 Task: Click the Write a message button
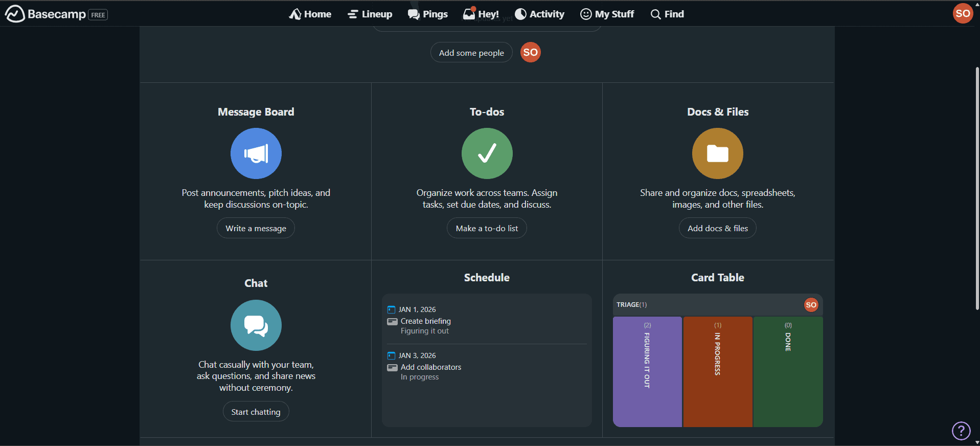pyautogui.click(x=256, y=228)
